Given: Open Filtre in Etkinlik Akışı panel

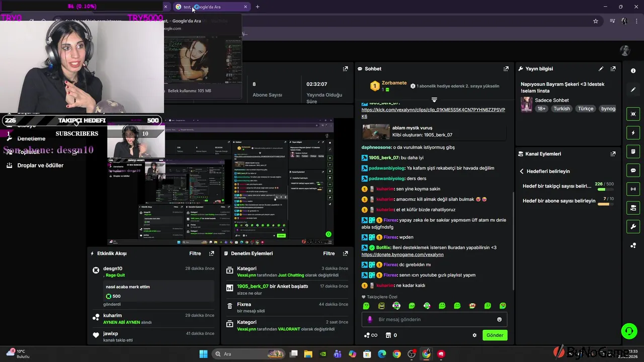Looking at the screenshot, I should pyautogui.click(x=195, y=253).
